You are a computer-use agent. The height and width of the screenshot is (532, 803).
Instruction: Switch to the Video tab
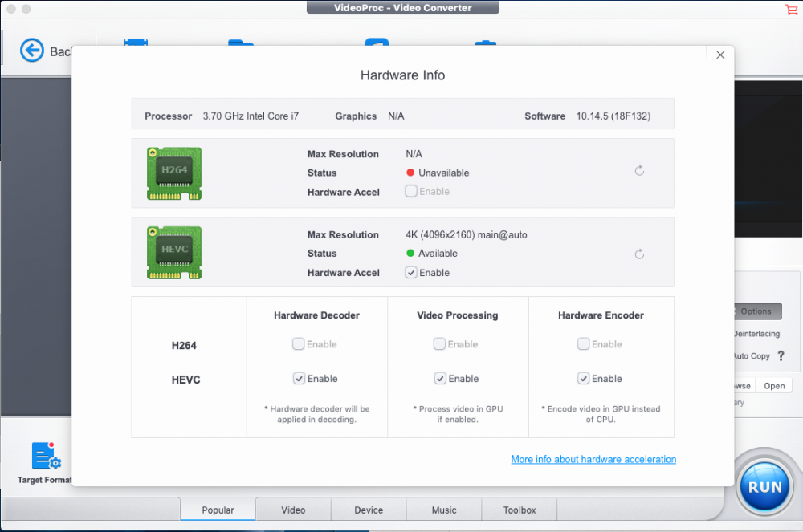[x=293, y=510]
